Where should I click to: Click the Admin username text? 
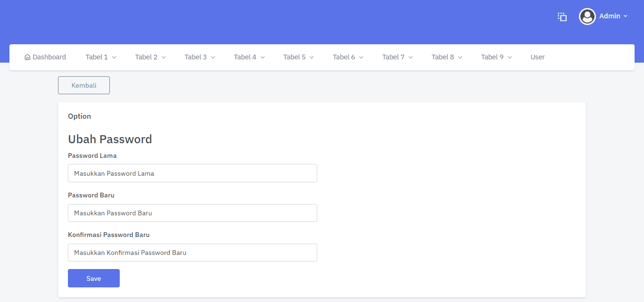click(610, 16)
